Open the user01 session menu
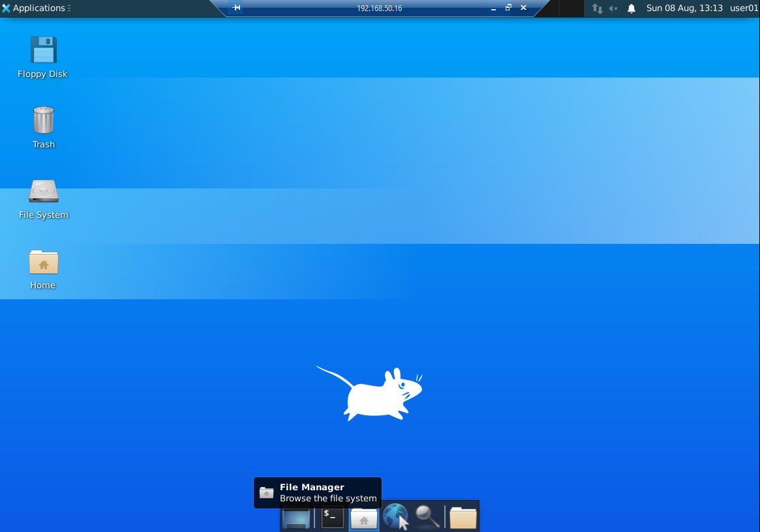Viewport: 760px width, 532px height. tap(744, 8)
